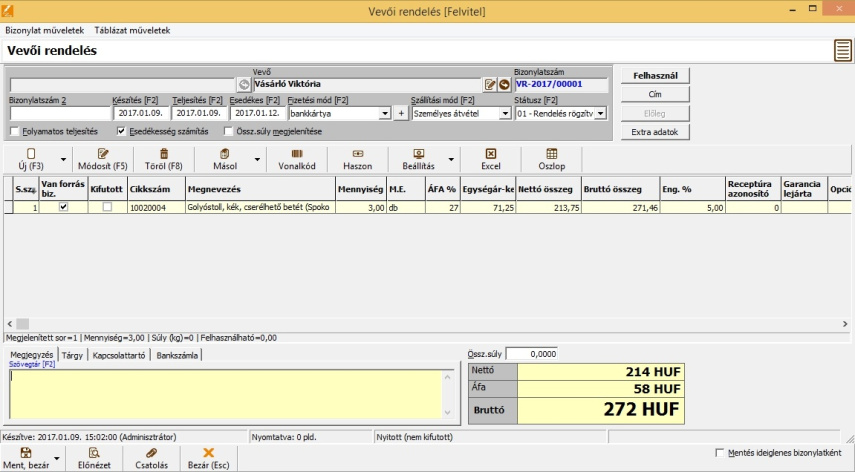Viewport: 855px width, 472px height.
Task: Expand the Státusz dropdown list
Action: click(x=600, y=114)
